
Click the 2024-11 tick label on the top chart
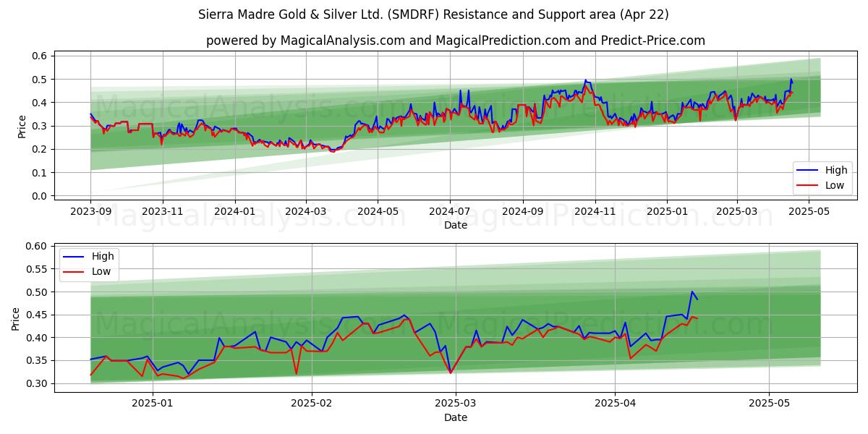[595, 211]
